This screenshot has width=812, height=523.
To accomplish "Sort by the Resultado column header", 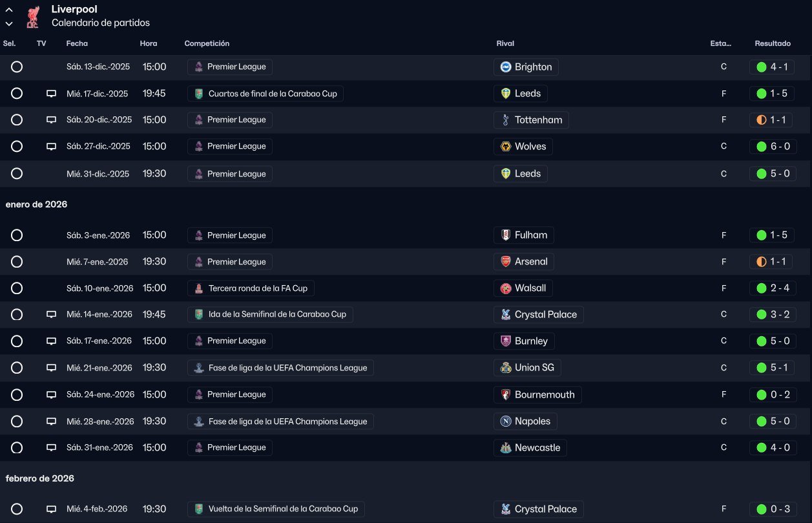I will pyautogui.click(x=772, y=43).
